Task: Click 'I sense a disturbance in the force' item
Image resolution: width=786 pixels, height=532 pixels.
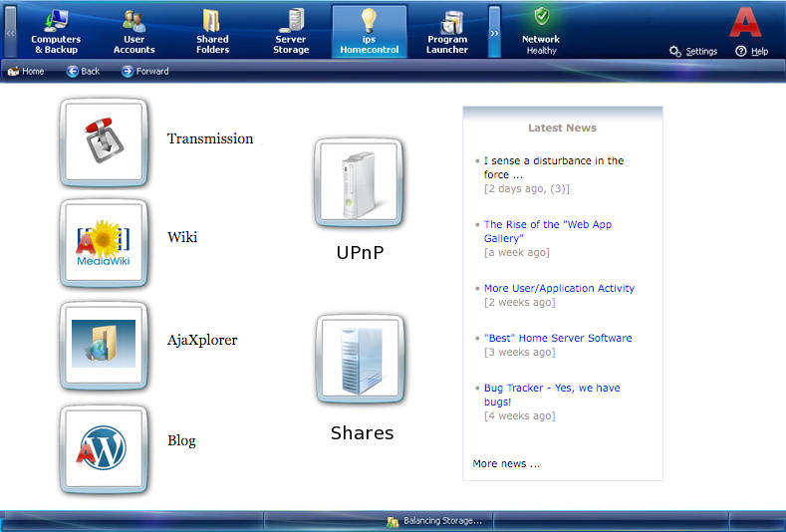Action: (554, 167)
